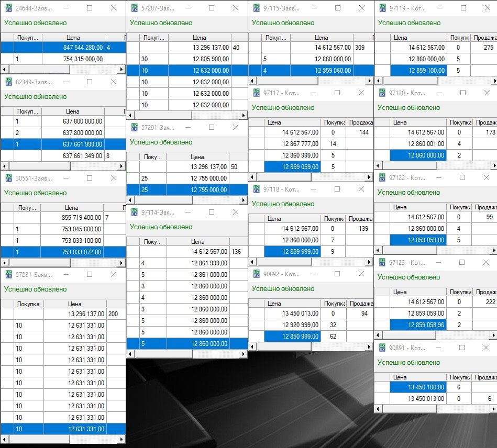Click the UZEX icon of window 97115

tap(257, 8)
